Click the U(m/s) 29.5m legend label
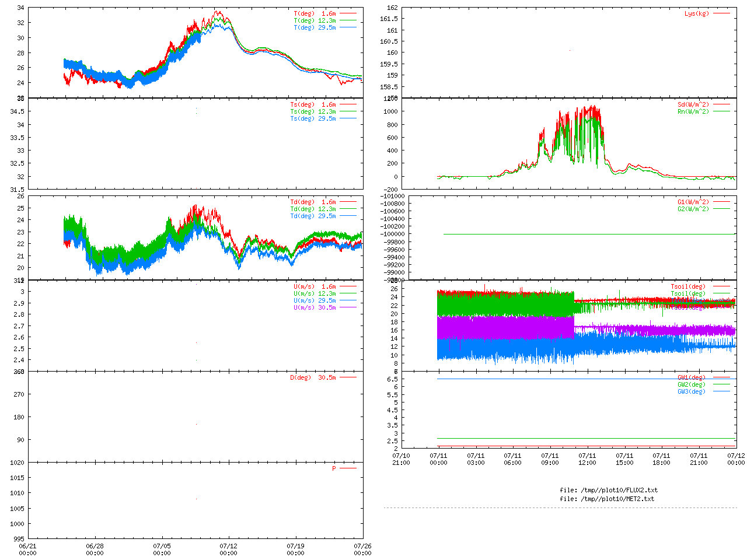Image resolution: width=747 pixels, height=560 pixels. pos(315,300)
